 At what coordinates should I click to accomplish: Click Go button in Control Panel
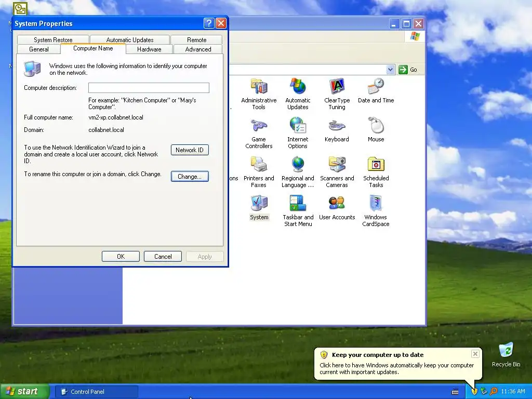point(408,70)
